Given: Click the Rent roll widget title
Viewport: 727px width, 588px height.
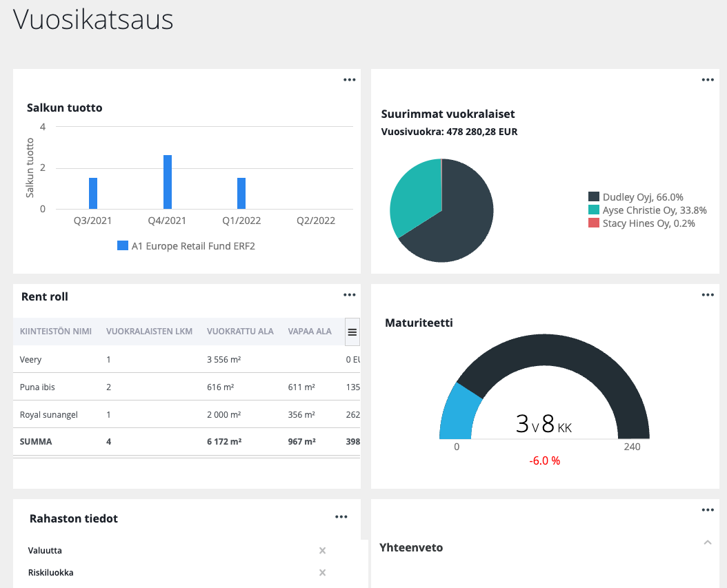Looking at the screenshot, I should [45, 296].
